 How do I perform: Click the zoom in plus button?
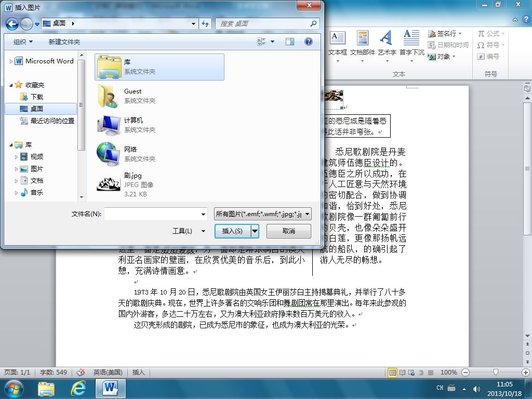pyautogui.click(x=526, y=373)
